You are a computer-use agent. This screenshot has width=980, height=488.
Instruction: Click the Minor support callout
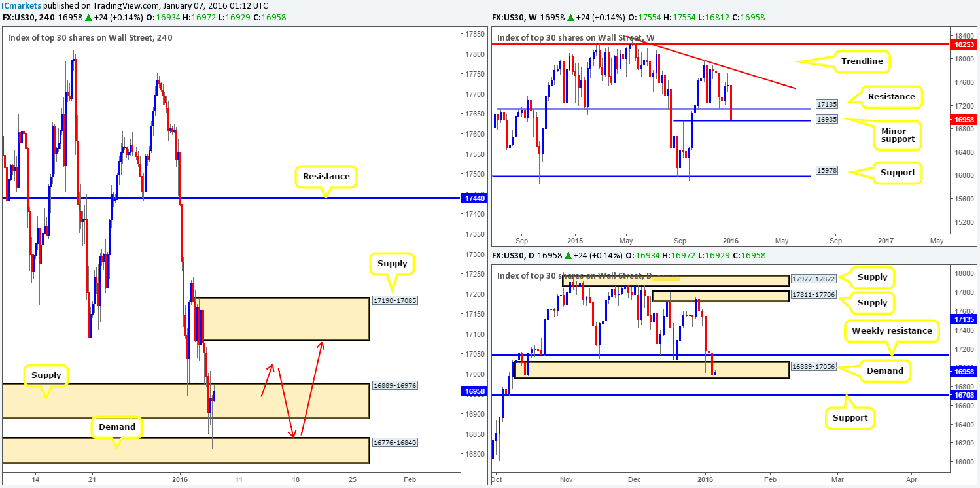897,135
